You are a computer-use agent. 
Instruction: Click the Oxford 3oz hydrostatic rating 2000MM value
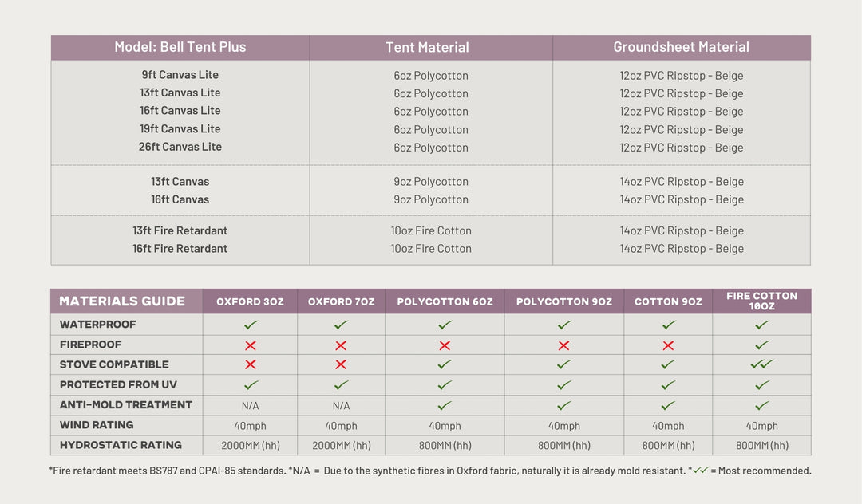pyautogui.click(x=251, y=446)
